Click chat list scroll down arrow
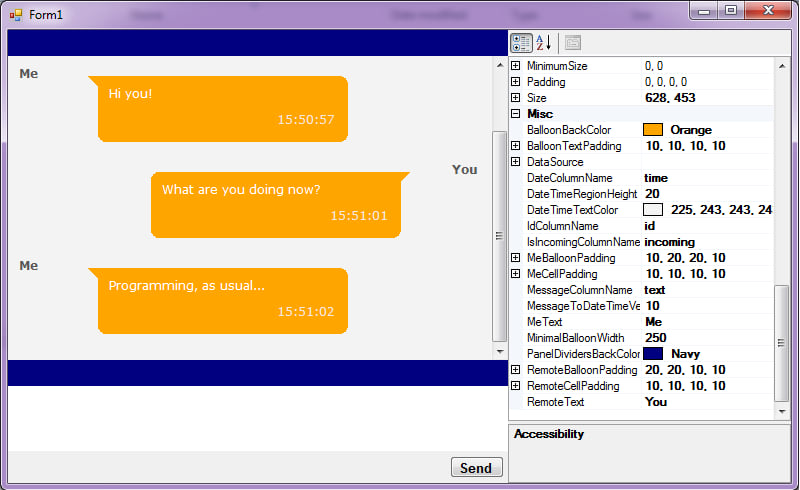Screen dimensions: 800x490 [500, 352]
